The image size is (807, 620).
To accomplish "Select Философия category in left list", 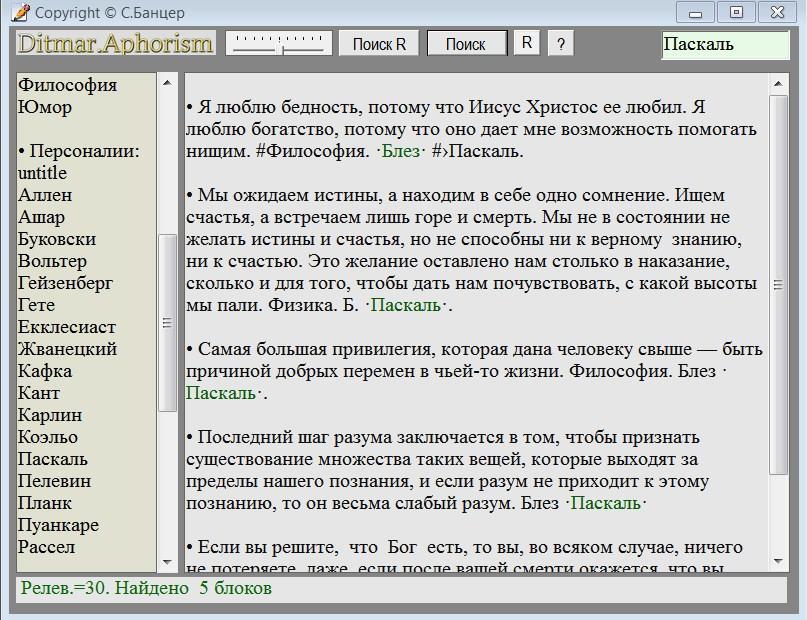I will 67,85.
